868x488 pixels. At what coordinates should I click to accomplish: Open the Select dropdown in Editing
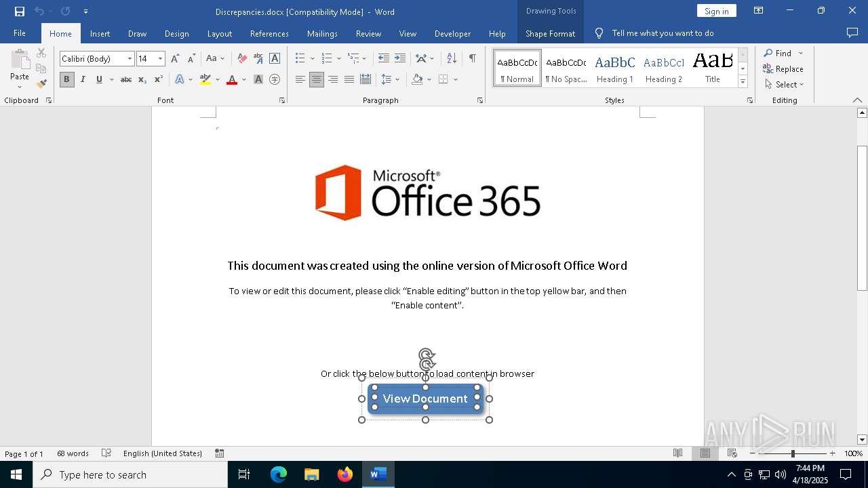pyautogui.click(x=784, y=85)
